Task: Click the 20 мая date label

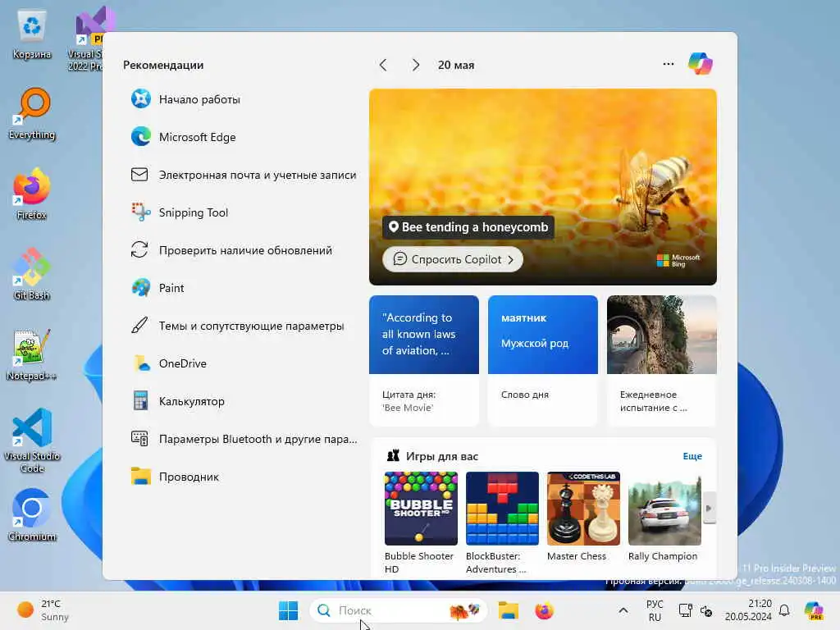Action: tap(456, 65)
